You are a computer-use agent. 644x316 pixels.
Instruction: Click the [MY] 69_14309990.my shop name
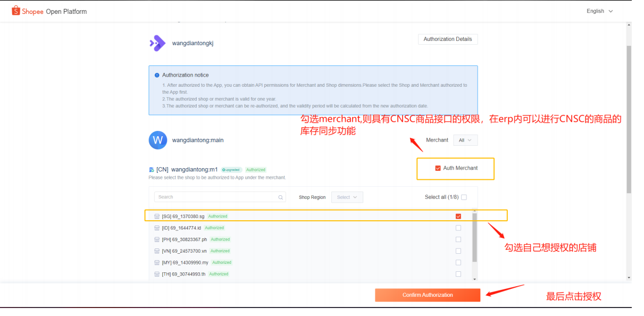(x=186, y=263)
